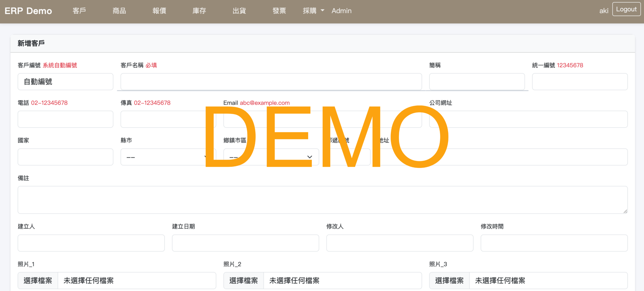Click the 修改時間 input field

(554, 243)
